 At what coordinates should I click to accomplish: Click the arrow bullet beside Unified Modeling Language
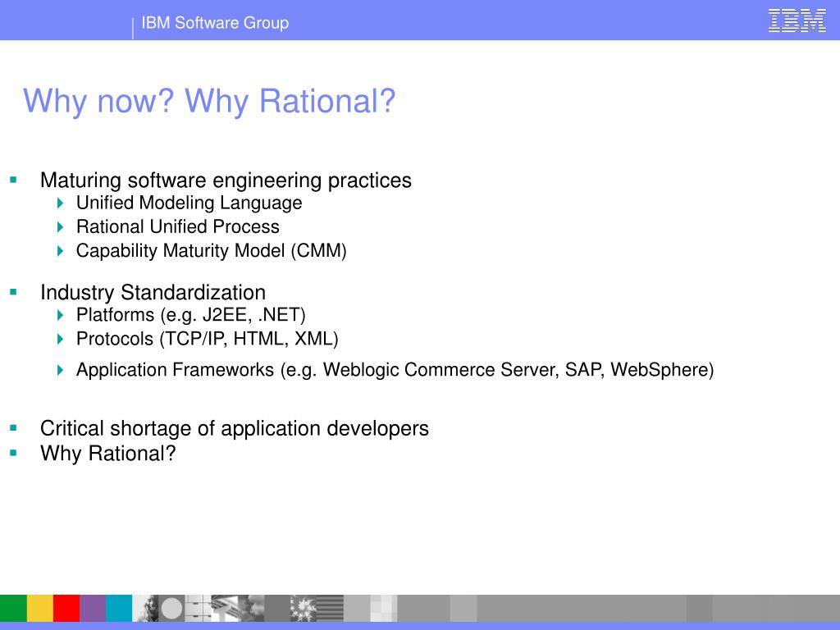coord(60,203)
